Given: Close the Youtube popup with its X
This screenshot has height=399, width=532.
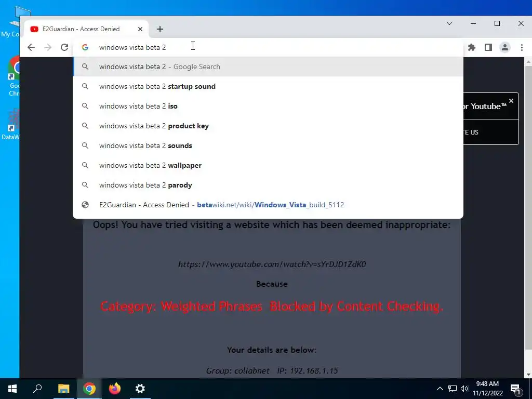Looking at the screenshot, I should click(511, 101).
